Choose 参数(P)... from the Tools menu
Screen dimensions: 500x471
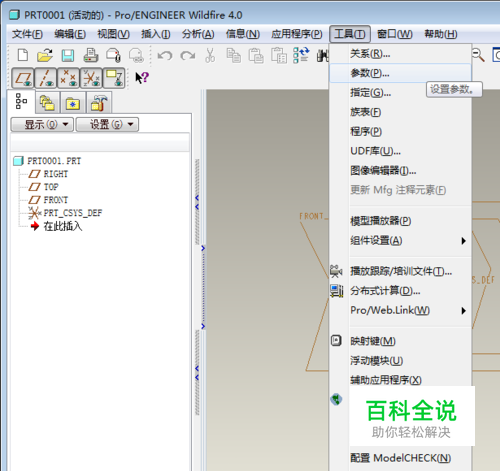(400, 73)
